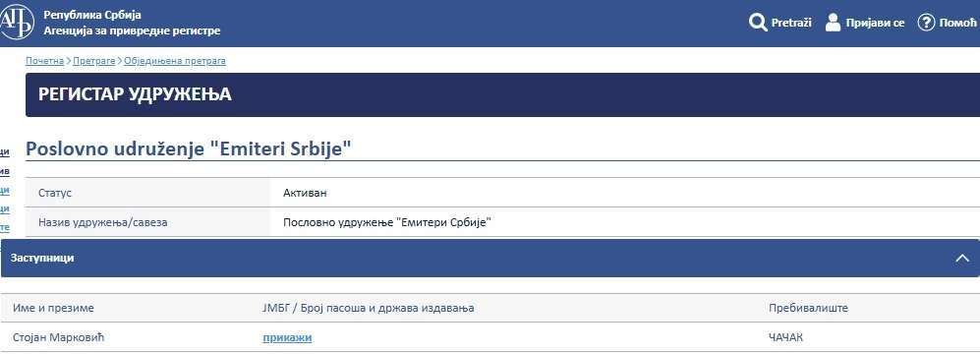Select Пријави се login menu item
980x354 pixels.
(875, 24)
